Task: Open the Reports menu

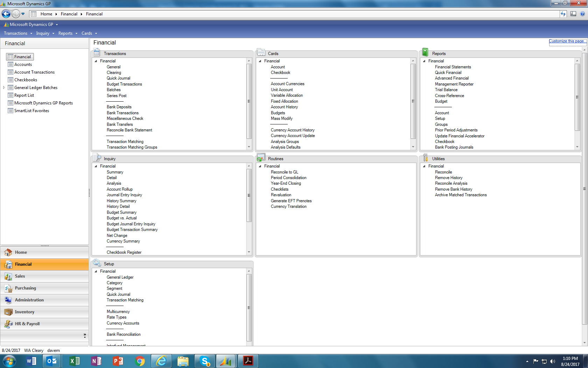Action: [68, 33]
